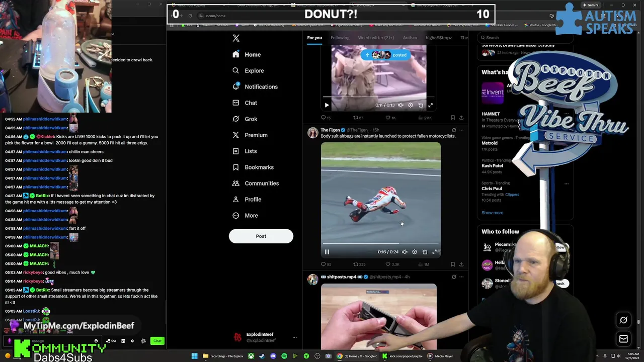Seek the top video progress bar
The height and width of the screenshot is (362, 644).
[379, 97]
